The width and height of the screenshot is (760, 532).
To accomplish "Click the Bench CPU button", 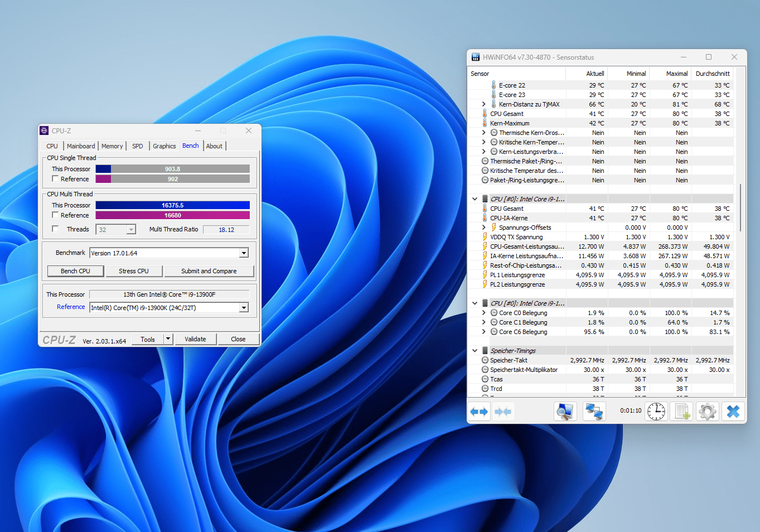I will click(x=75, y=271).
